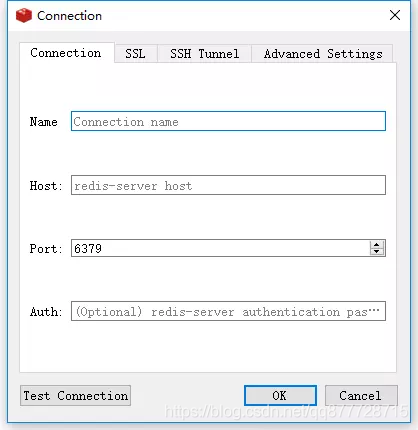Go to the Advanced Settings tab

pos(323,54)
